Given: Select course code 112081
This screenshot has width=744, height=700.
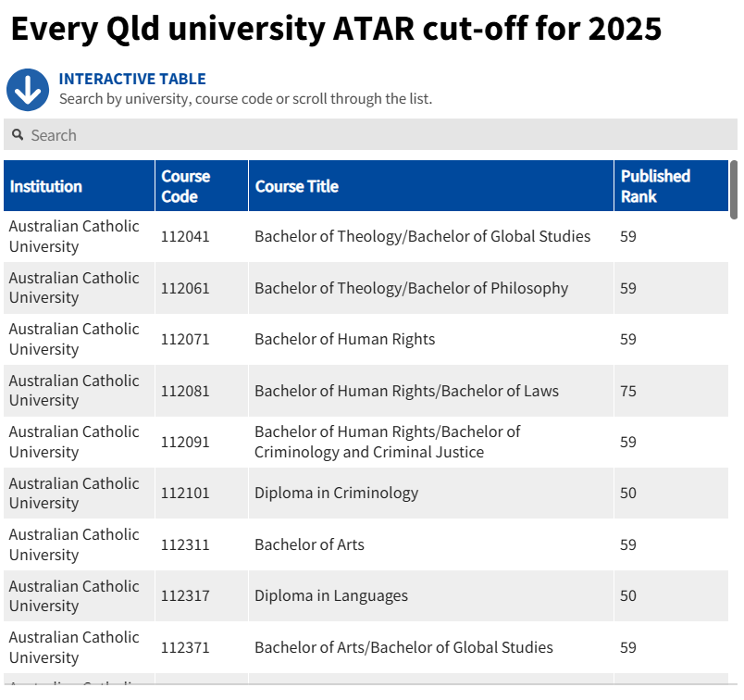Looking at the screenshot, I should [185, 391].
